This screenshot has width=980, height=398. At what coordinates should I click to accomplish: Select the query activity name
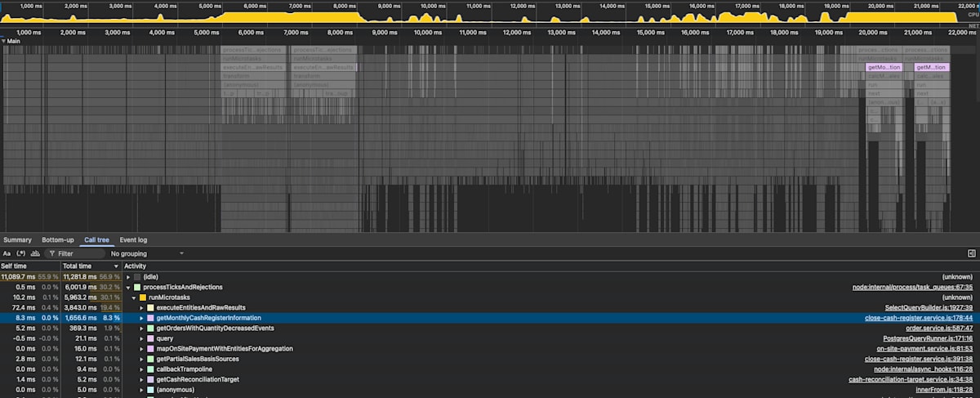coord(164,338)
